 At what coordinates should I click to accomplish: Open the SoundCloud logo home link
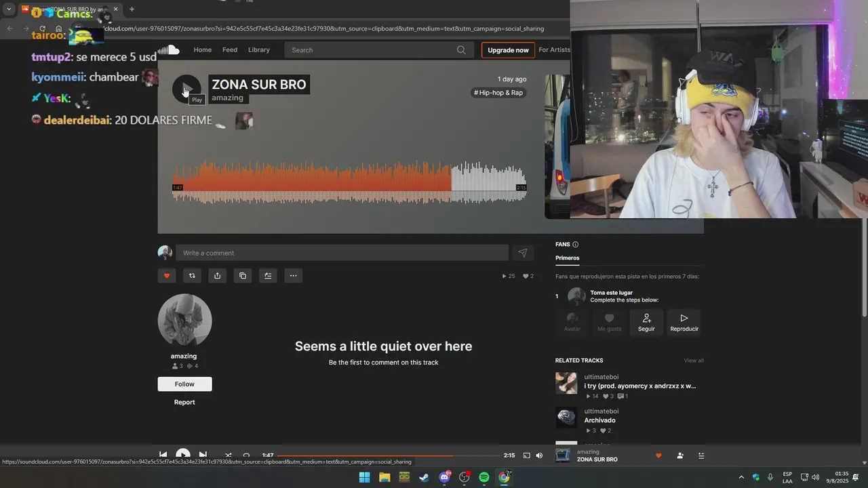tap(170, 49)
